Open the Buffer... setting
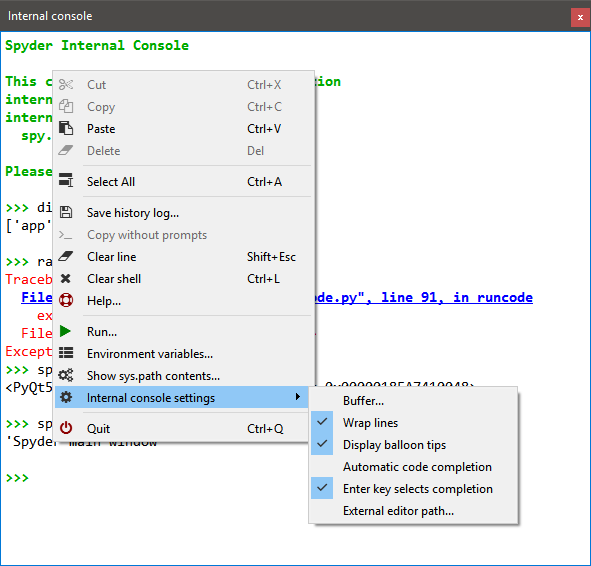The width and height of the screenshot is (591, 566). pyautogui.click(x=413, y=401)
